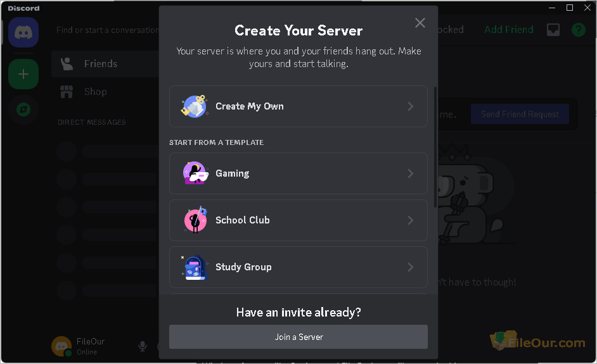Open Discord home direct messages icon
Screen dimensions: 597x364
pos(23,32)
